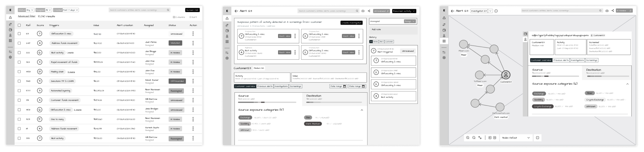The height and width of the screenshot is (152, 644).
Task: Click the Create investigation button
Action: pyautogui.click(x=351, y=23)
